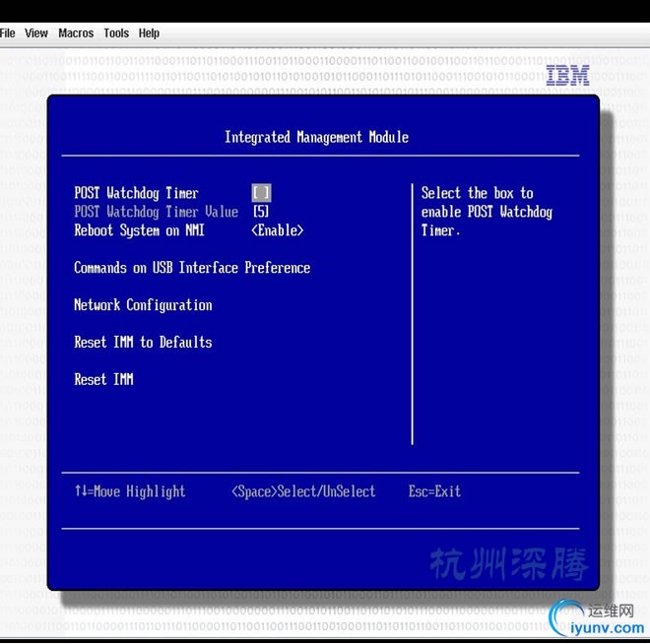Screen dimensions: 650x644
Task: Toggle the POST Watchdog Timer checkbox
Action: point(261,193)
